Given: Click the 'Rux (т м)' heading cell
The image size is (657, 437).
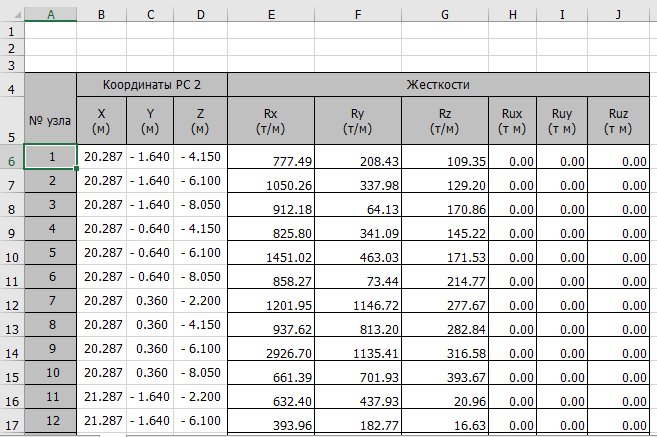Looking at the screenshot, I should 512,121.
